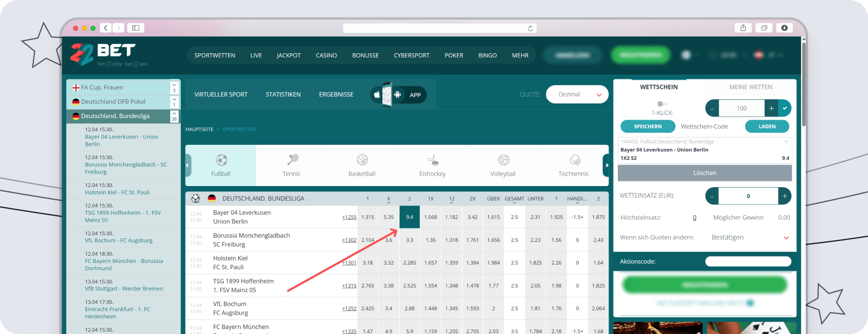This screenshot has height=334, width=868.
Task: Open the Bestätigen odds-change dropdown
Action: (750, 237)
